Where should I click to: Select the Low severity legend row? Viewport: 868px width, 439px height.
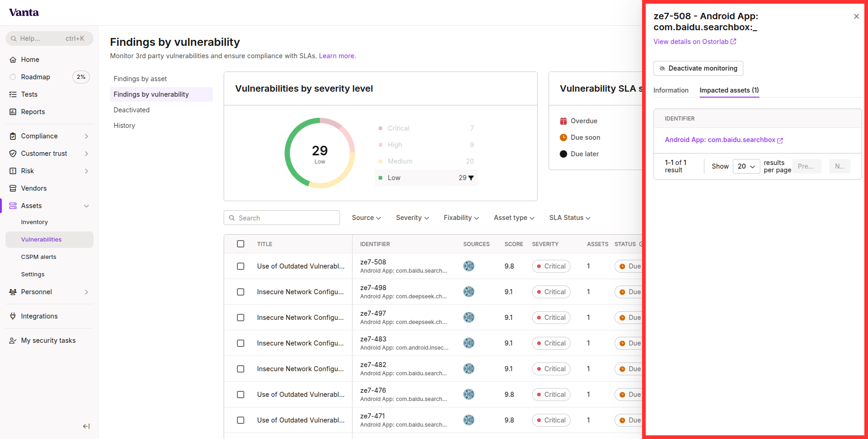426,178
